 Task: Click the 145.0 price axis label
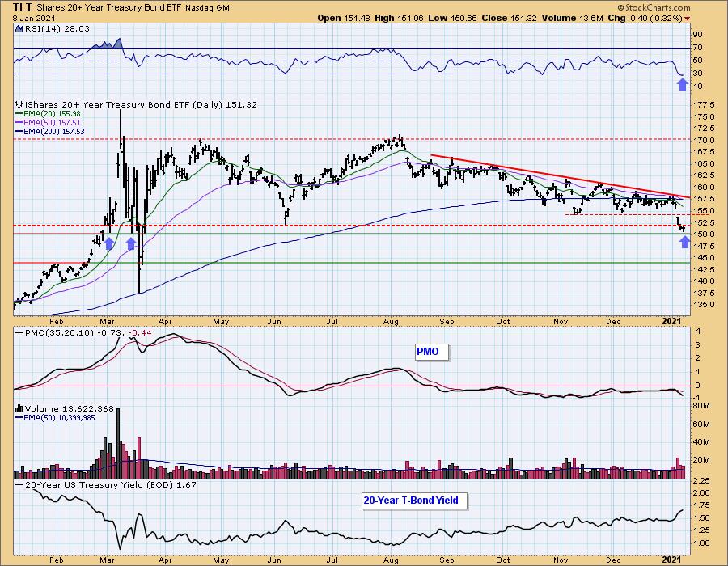click(x=703, y=258)
